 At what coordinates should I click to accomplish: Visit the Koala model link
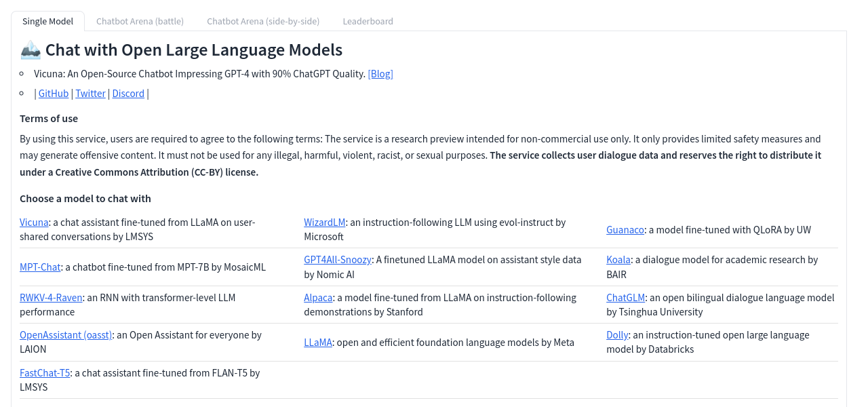tap(618, 260)
